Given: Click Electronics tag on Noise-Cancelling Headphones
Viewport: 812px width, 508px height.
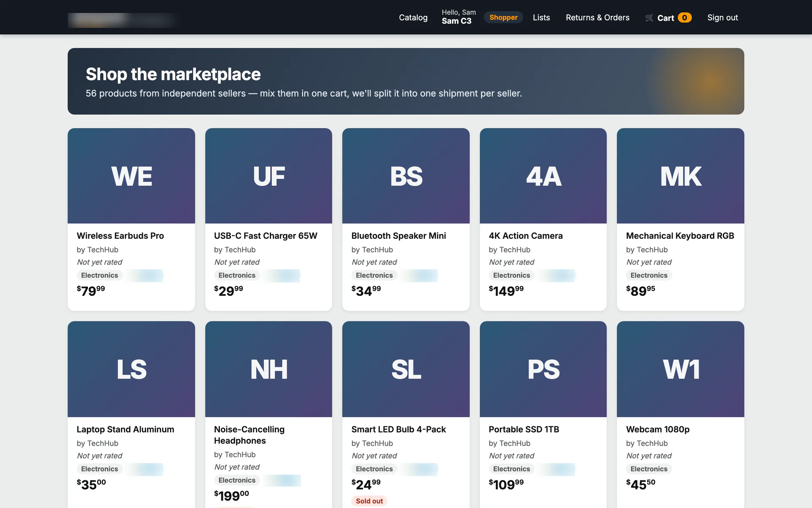Looking at the screenshot, I should click(x=237, y=480).
